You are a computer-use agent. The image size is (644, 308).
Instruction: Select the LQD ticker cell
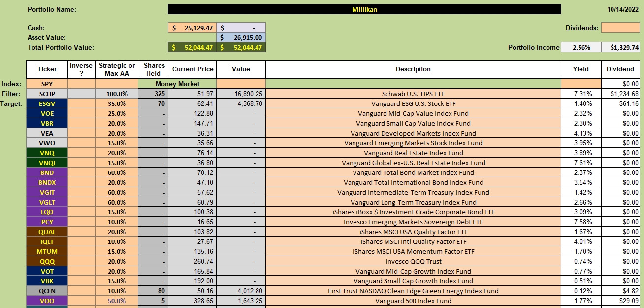coord(47,212)
